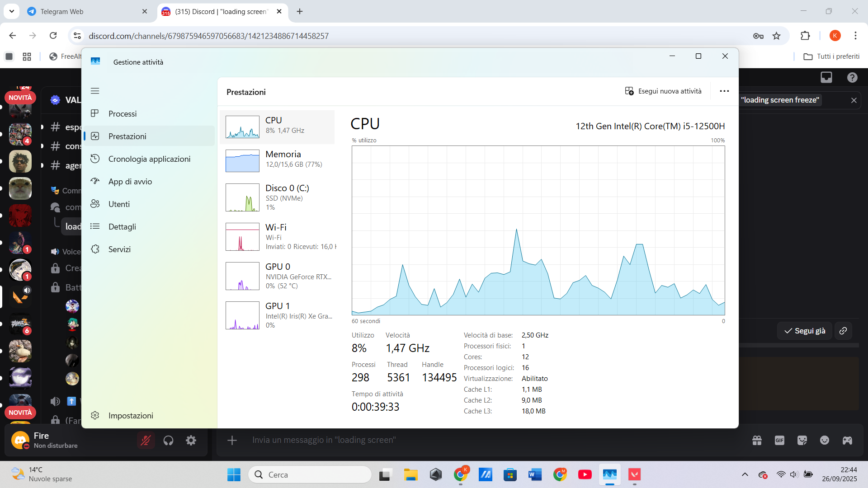Expand the system tray hidden icons chevron
This screenshot has height=488, width=868.
(745, 474)
